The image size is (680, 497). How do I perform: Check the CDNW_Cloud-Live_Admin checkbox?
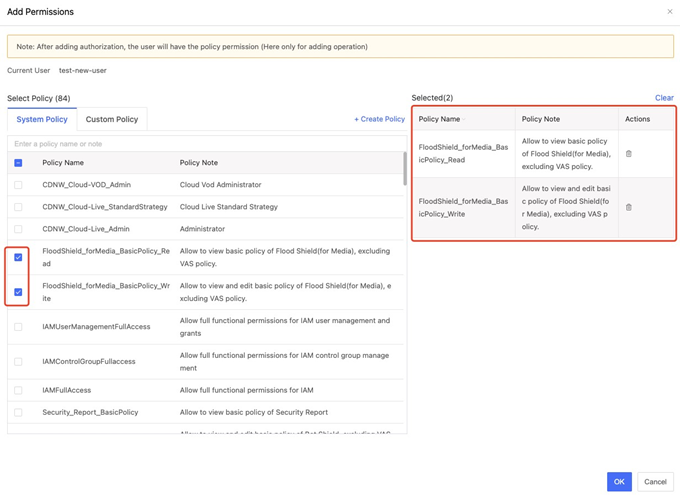click(18, 229)
